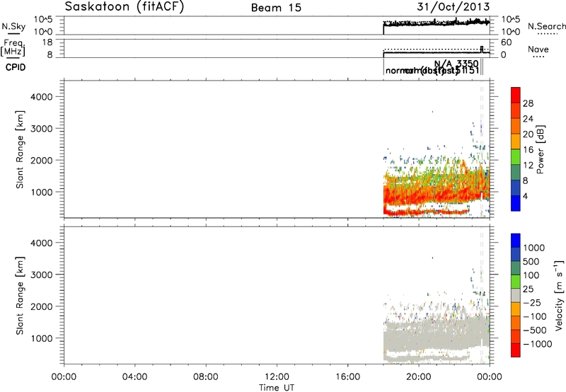Click the top red segment of the power colorbar
The width and height of the screenshot is (566, 392).
click(516, 96)
